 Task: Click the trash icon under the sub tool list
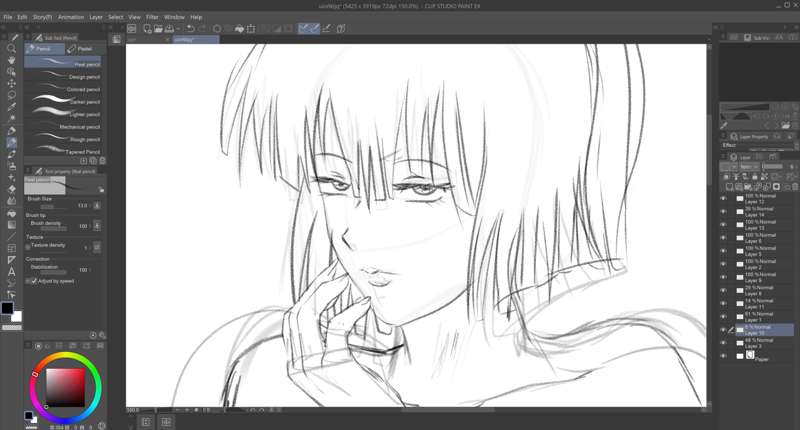pos(102,161)
